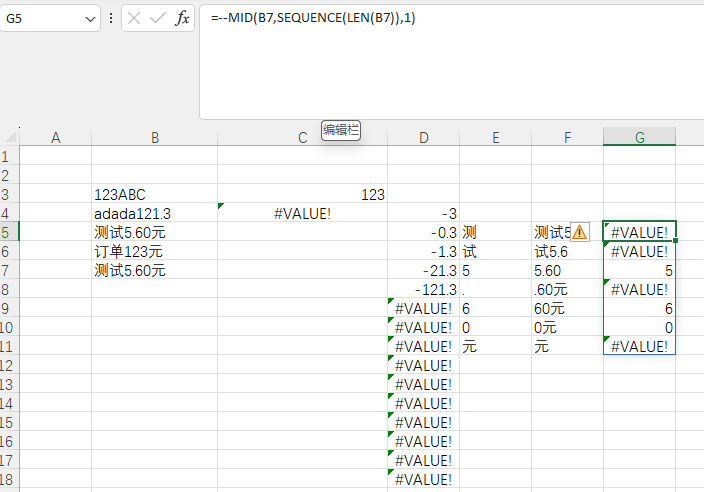Select column C header
This screenshot has width=704, height=492.
tap(303, 137)
